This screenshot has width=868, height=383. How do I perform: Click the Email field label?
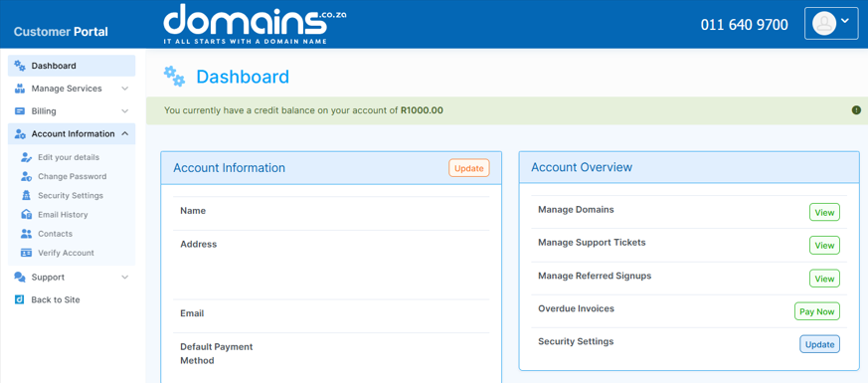click(192, 313)
